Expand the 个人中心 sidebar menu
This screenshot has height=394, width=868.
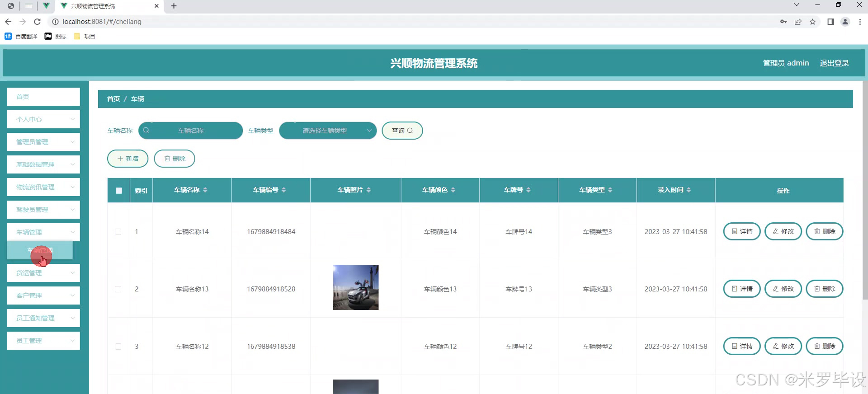click(43, 119)
